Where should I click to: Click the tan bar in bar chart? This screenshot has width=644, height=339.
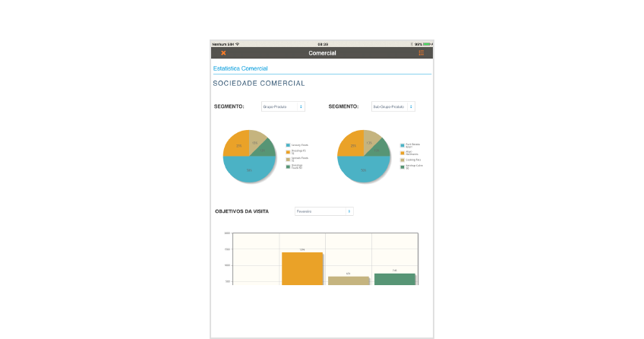click(349, 280)
